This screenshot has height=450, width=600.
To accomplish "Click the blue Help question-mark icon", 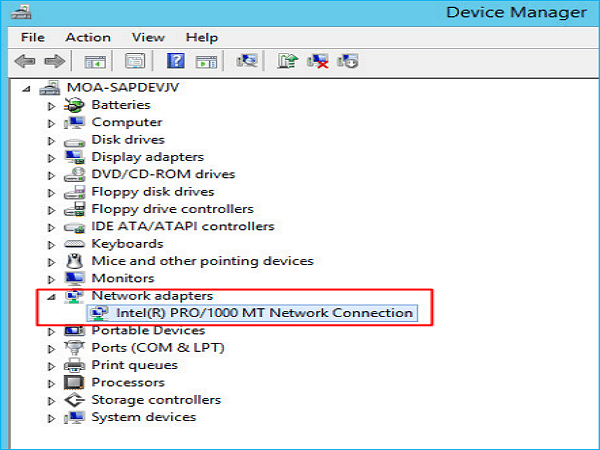I will pyautogui.click(x=176, y=61).
